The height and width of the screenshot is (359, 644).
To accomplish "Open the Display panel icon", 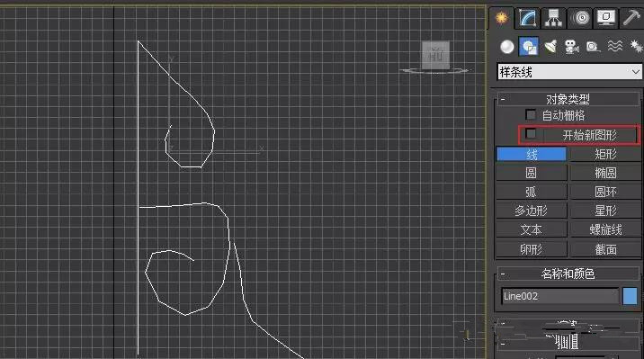I will pyautogui.click(x=606, y=18).
